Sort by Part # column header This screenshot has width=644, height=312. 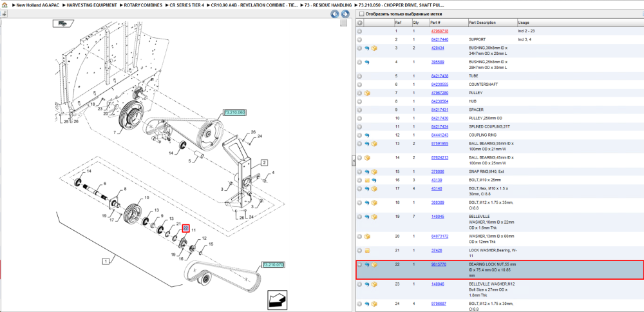coord(435,23)
